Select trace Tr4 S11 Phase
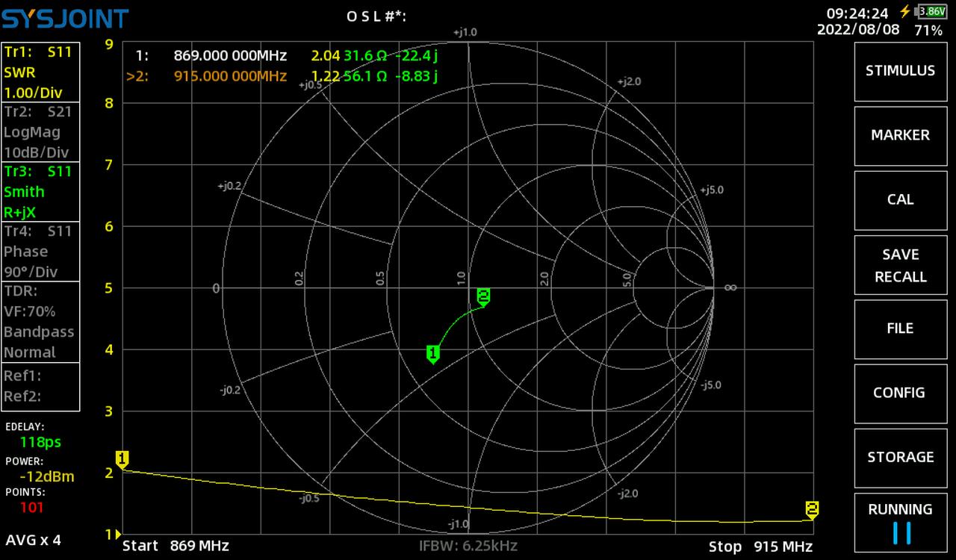 40,252
